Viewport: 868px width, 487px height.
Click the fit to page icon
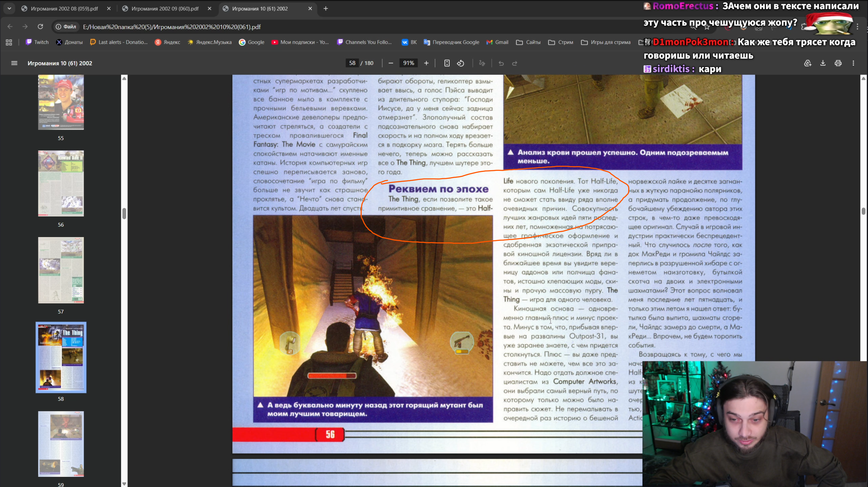click(447, 63)
